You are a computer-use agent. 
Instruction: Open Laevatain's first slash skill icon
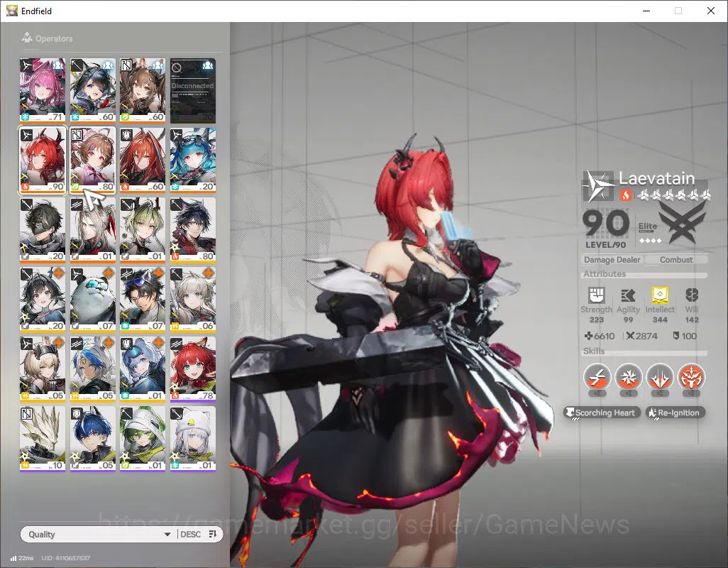pos(597,376)
